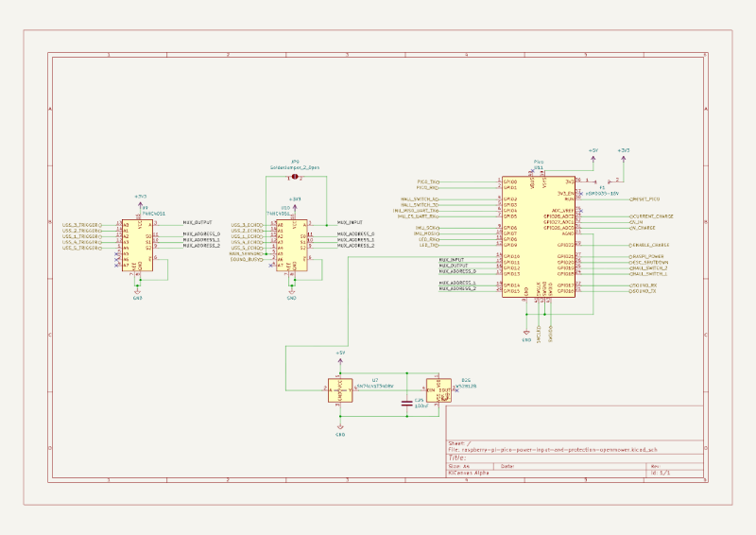Click the GND symbol under the Pico

526,333
